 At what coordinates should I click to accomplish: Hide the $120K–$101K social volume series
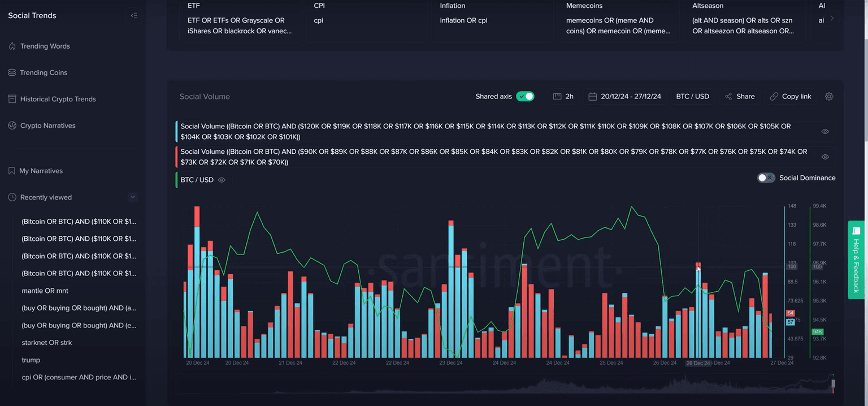(x=825, y=132)
